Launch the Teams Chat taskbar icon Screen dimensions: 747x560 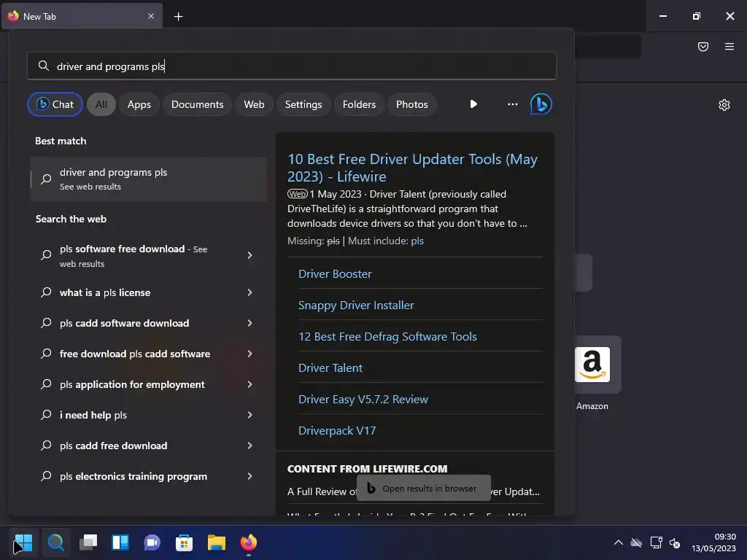(152, 542)
